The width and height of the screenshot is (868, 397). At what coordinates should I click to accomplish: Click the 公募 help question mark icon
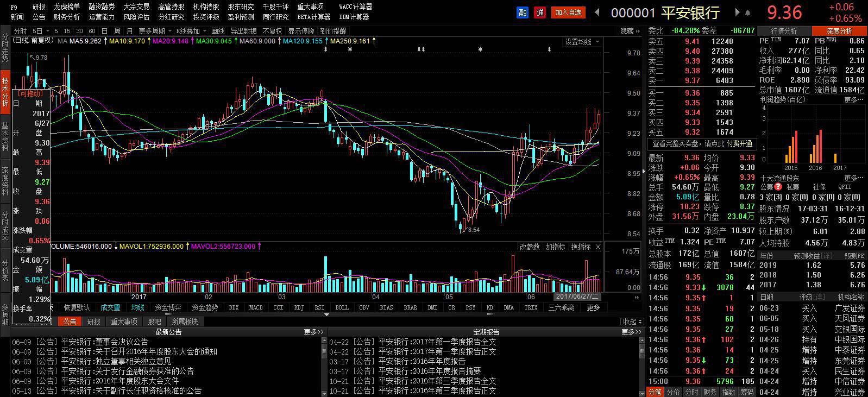pyautogui.click(x=778, y=187)
